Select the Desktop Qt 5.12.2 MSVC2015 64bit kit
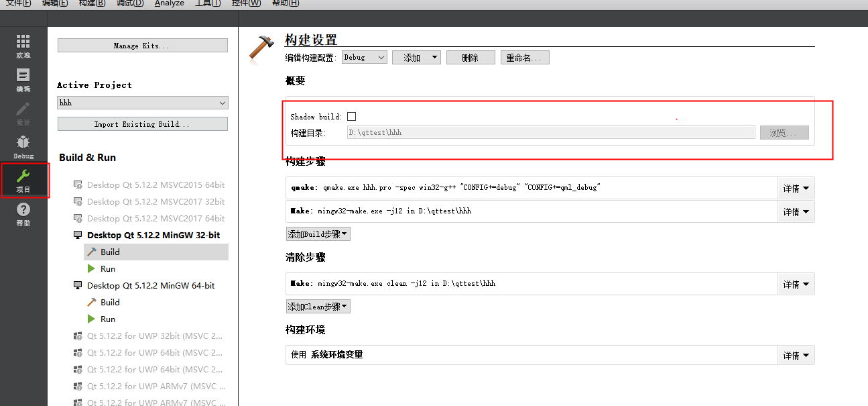The width and height of the screenshot is (868, 406). click(x=149, y=185)
